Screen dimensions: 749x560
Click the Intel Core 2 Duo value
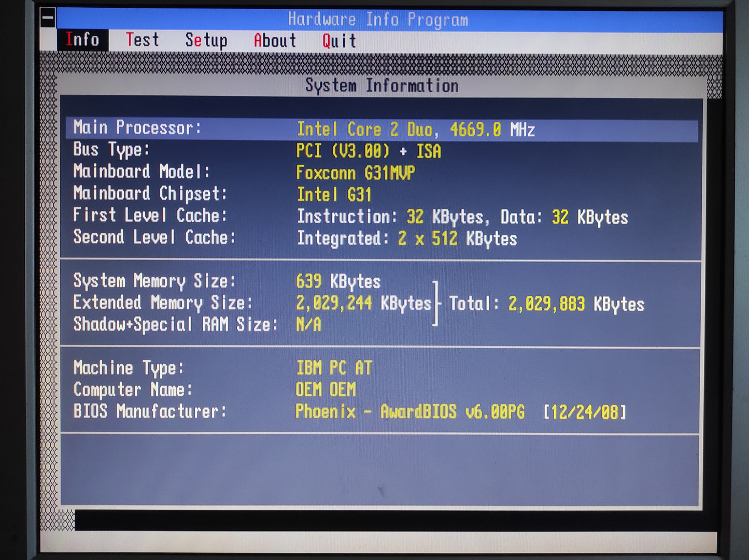[x=415, y=130]
